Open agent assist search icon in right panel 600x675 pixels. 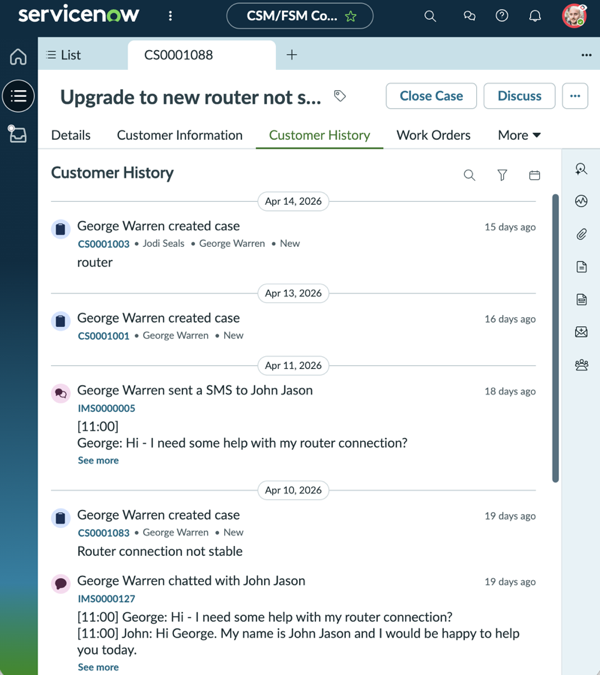click(x=581, y=168)
